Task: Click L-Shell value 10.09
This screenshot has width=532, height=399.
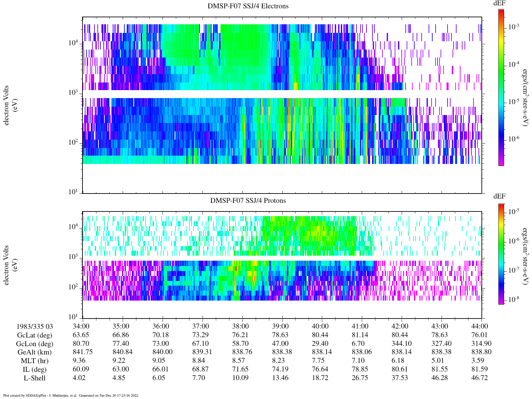Action: pyautogui.click(x=240, y=378)
